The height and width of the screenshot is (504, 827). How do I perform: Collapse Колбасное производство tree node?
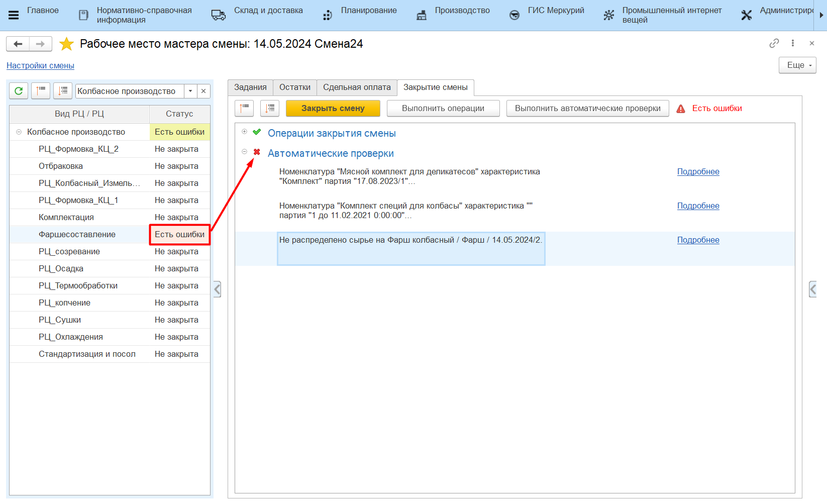click(x=19, y=132)
